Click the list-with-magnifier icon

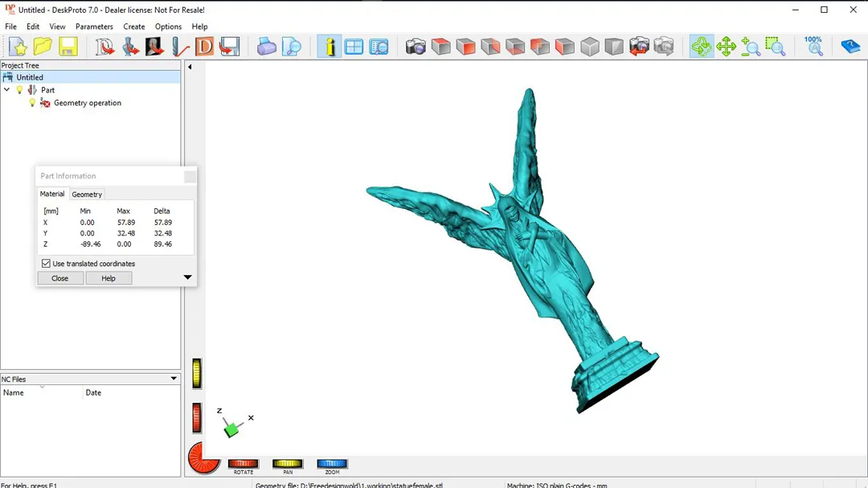click(x=379, y=47)
